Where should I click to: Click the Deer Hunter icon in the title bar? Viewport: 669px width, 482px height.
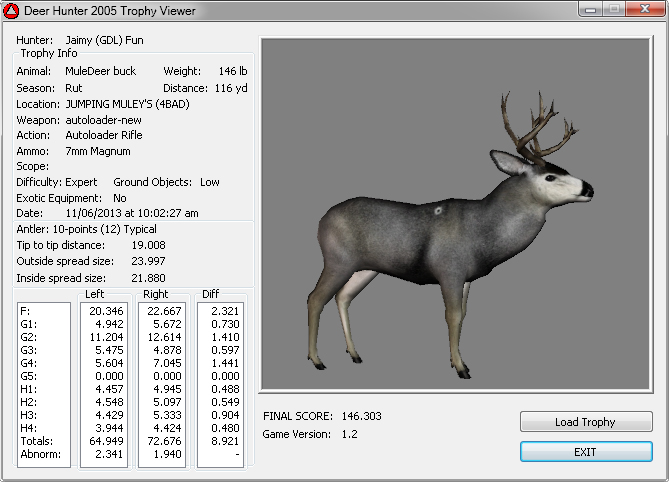12,11
